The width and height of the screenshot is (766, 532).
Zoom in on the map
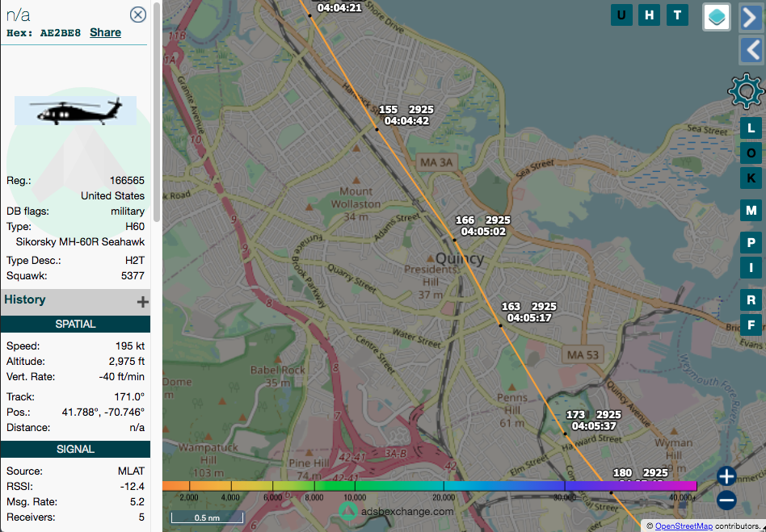pos(726,475)
